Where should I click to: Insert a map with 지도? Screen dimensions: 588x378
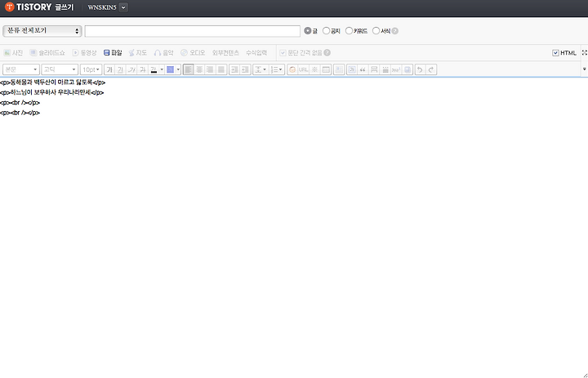point(138,53)
